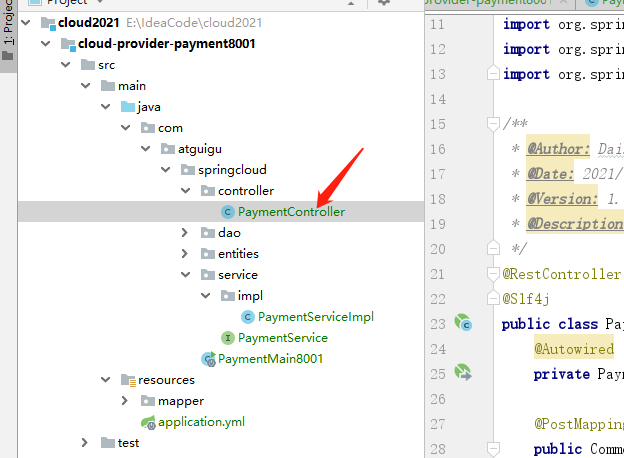The height and width of the screenshot is (458, 624).
Task: Collapse the cloud2021 root project node
Action: (26, 23)
